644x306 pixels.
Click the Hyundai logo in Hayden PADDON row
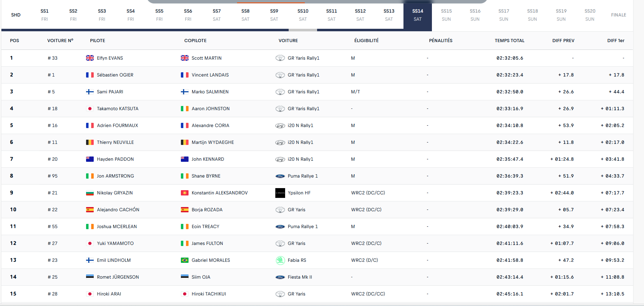[x=280, y=159]
